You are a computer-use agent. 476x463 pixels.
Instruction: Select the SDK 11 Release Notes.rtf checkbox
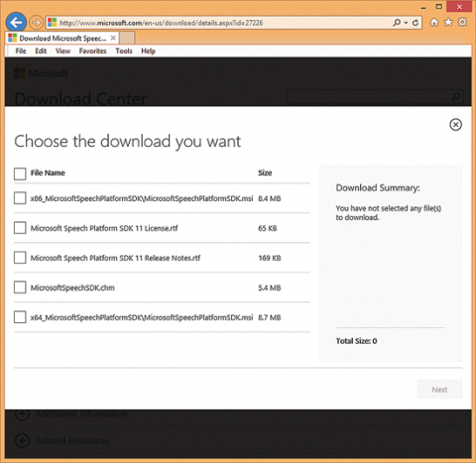point(20,258)
